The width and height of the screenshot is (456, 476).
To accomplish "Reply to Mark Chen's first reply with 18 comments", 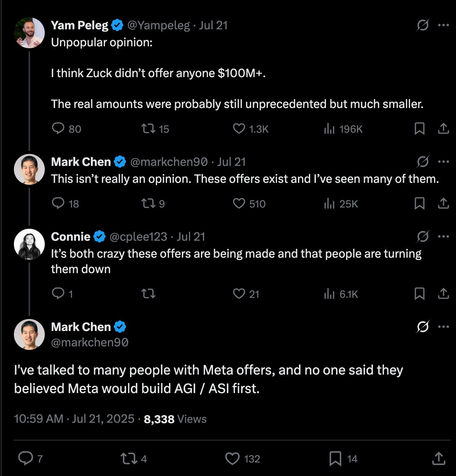I will point(58,203).
